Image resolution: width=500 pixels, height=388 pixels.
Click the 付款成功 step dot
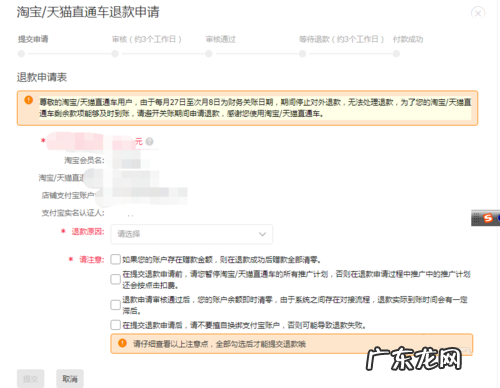396,54
